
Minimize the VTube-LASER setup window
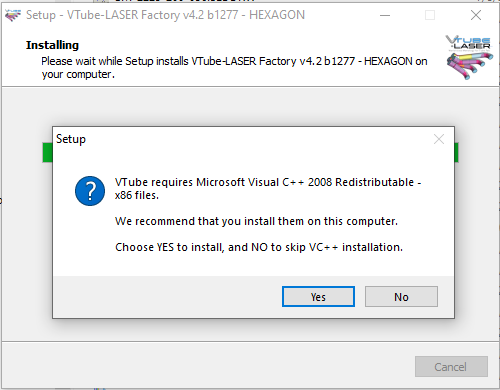point(385,15)
